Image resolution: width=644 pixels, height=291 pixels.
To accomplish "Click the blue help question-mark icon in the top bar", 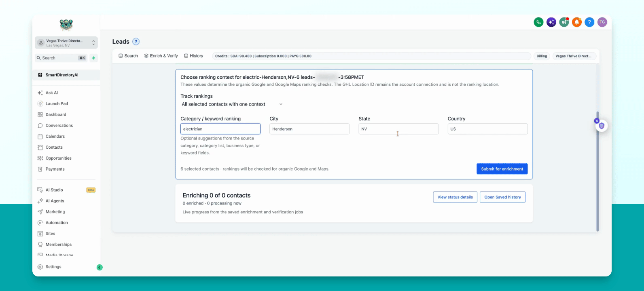I will pyautogui.click(x=589, y=22).
